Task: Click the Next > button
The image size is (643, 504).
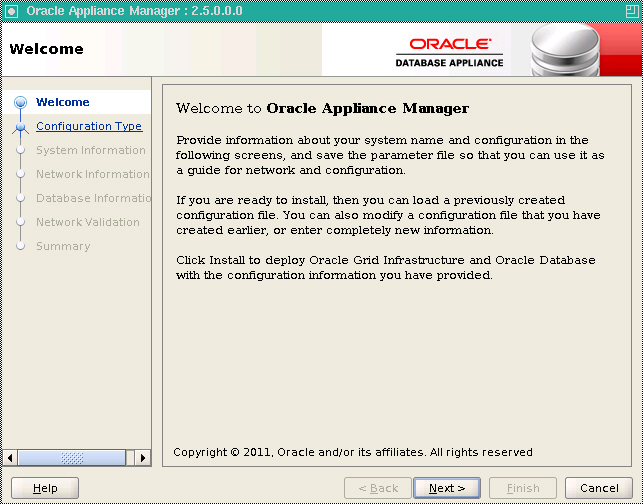Action: coord(447,488)
